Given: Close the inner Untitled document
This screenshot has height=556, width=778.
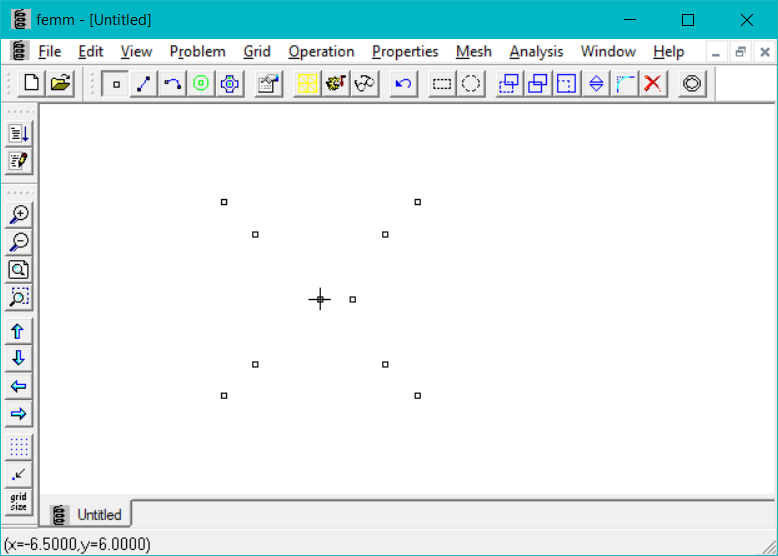Looking at the screenshot, I should (765, 52).
